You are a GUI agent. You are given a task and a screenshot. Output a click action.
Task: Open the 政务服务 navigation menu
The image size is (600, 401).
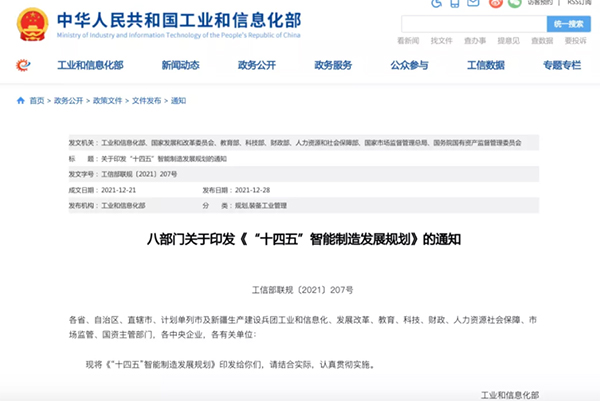pos(333,65)
